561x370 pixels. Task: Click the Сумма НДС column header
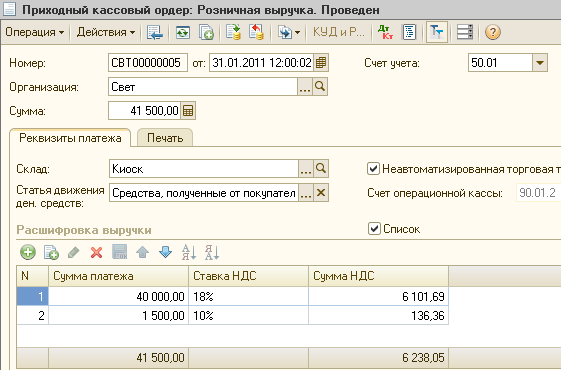[379, 276]
